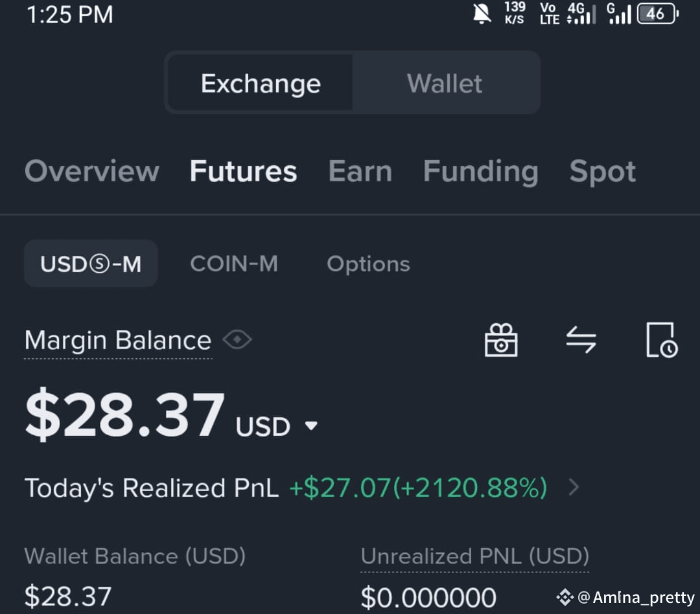Select the COIN-M futures tab
This screenshot has width=700, height=614.
tap(234, 263)
